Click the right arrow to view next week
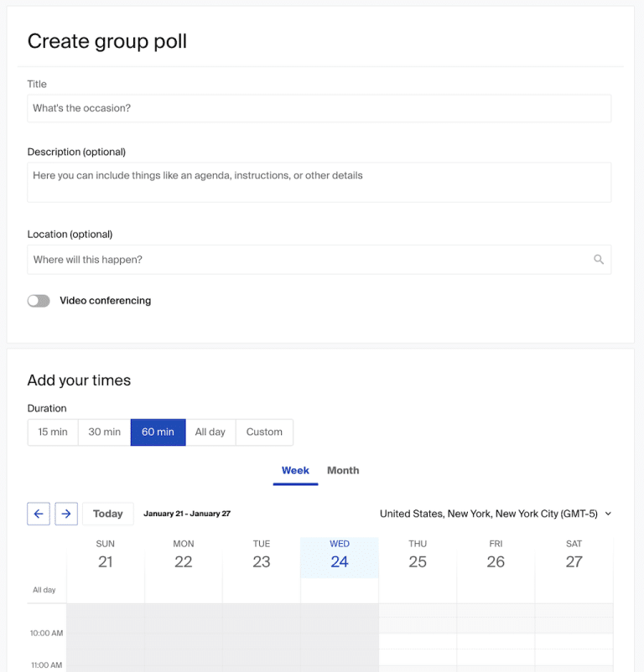Screen dimensions: 644x672 tap(66, 514)
